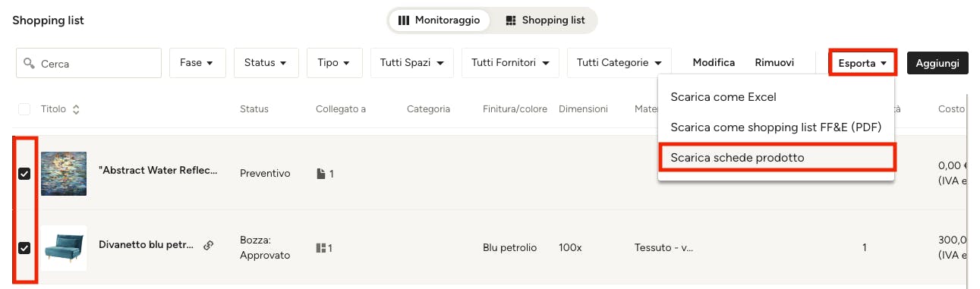Screen dimensions: 980x289
Task: Click the Rimuovi button
Action: pyautogui.click(x=774, y=63)
